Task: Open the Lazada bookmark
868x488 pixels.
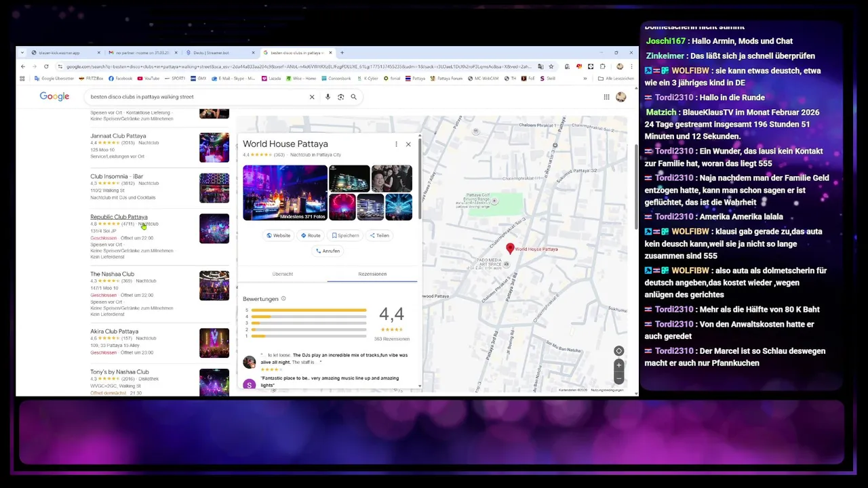Action: [271, 79]
